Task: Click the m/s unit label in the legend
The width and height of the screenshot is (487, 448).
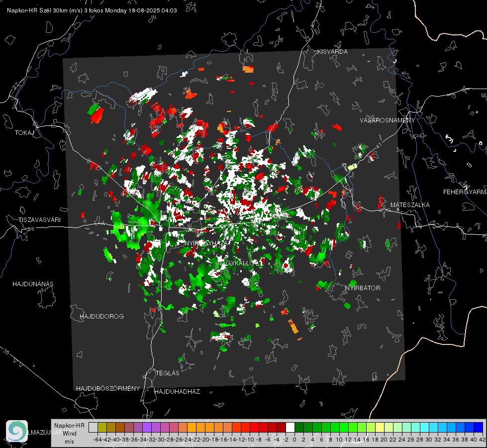Action: coord(69,442)
